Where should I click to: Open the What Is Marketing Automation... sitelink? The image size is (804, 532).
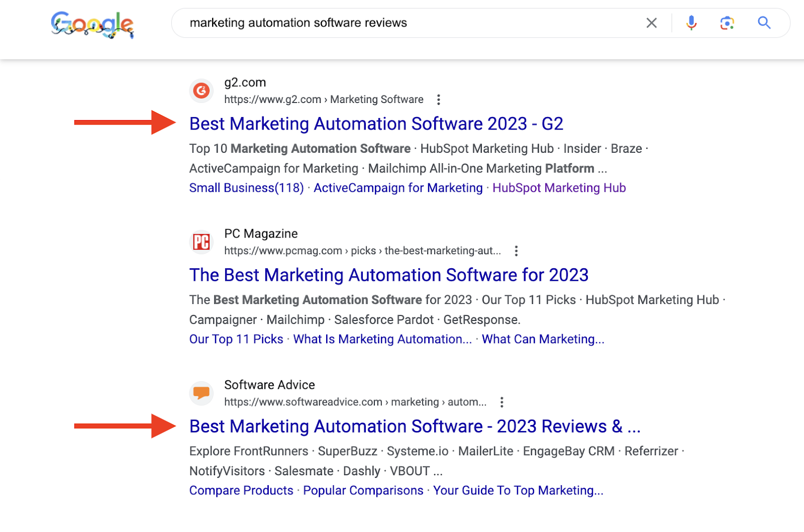click(x=382, y=339)
